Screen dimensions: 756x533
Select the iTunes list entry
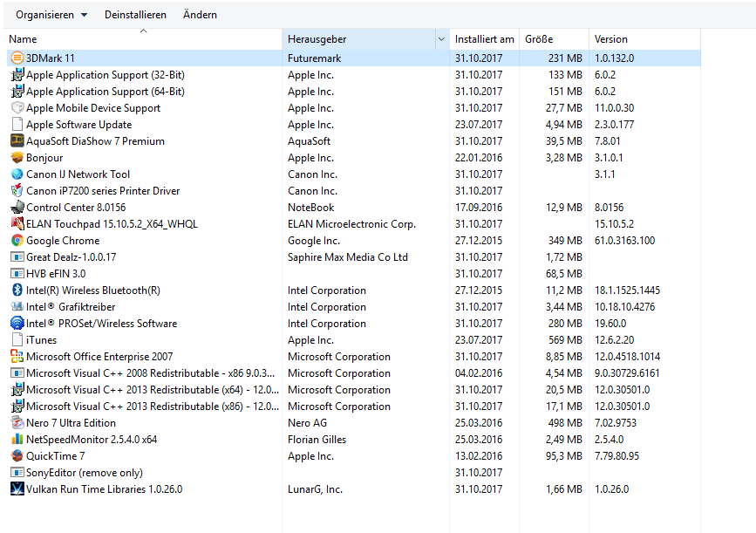354,340
